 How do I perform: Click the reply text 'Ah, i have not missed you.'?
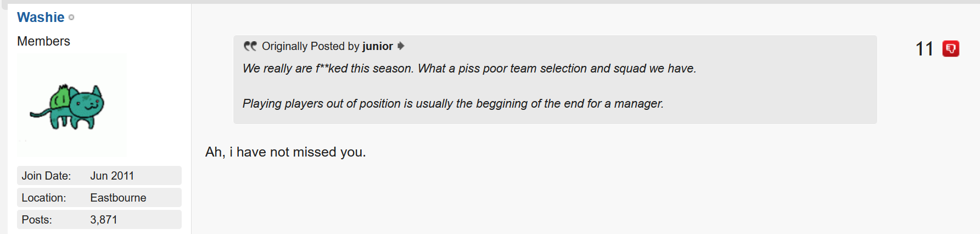click(x=285, y=152)
